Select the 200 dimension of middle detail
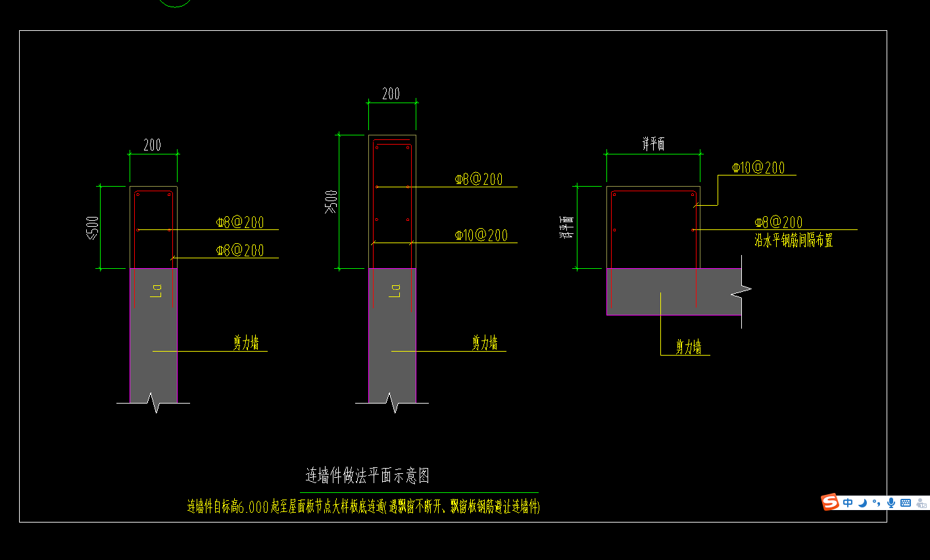This screenshot has width=930, height=560. pyautogui.click(x=391, y=93)
